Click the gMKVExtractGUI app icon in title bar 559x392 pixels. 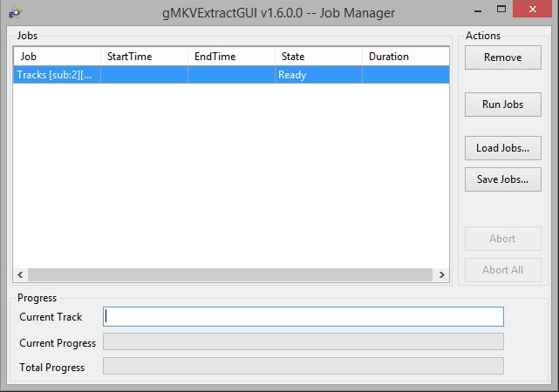pos(15,13)
